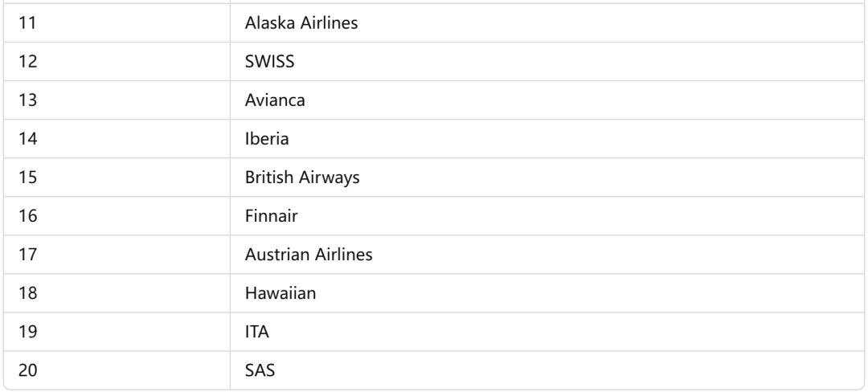
Task: Select rank number 14 cell
Action: tap(117, 139)
